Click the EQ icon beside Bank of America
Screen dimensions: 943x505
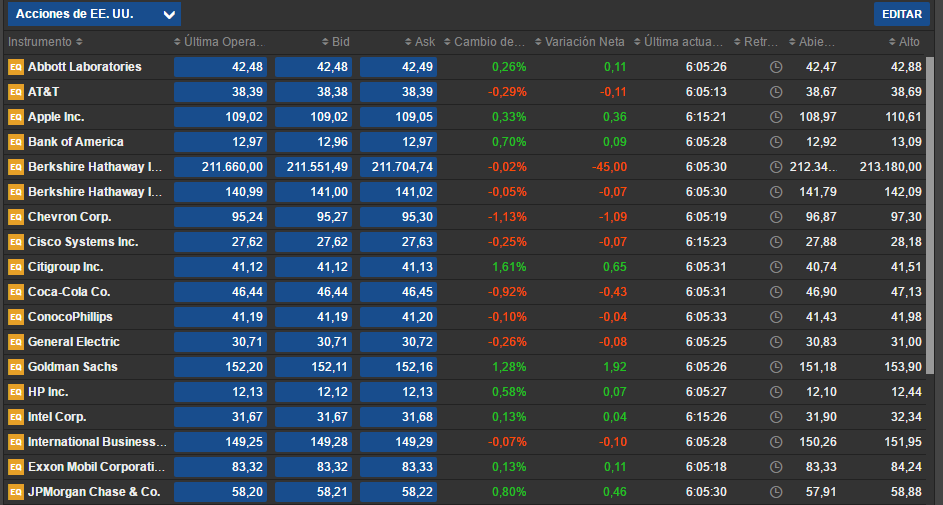pos(16,142)
